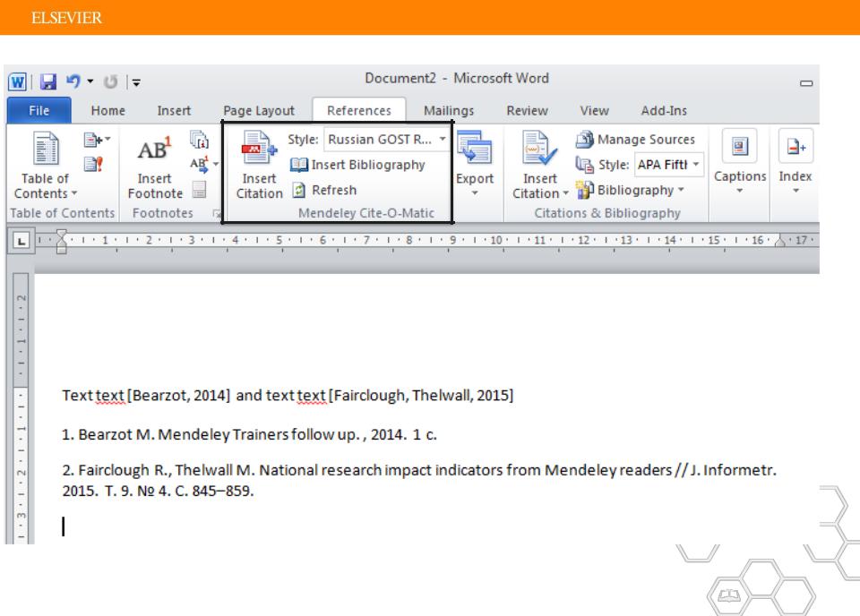Click the tab selector box left of ruler
The image size is (860, 616).
[21, 241]
